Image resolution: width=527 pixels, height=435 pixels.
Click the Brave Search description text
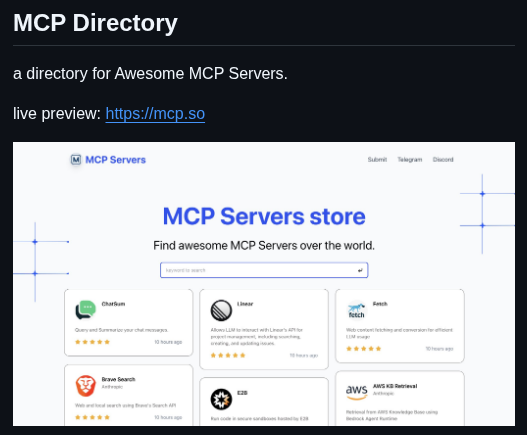(x=125, y=405)
